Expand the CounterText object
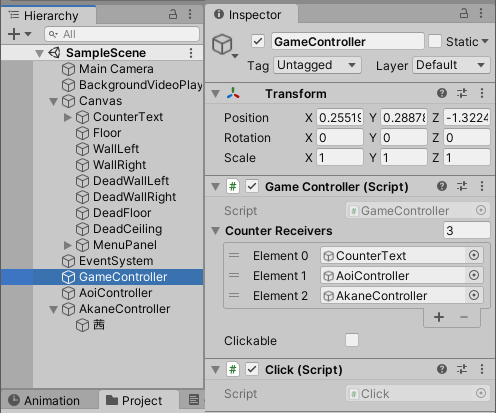The width and height of the screenshot is (496, 413). pyautogui.click(x=67, y=117)
